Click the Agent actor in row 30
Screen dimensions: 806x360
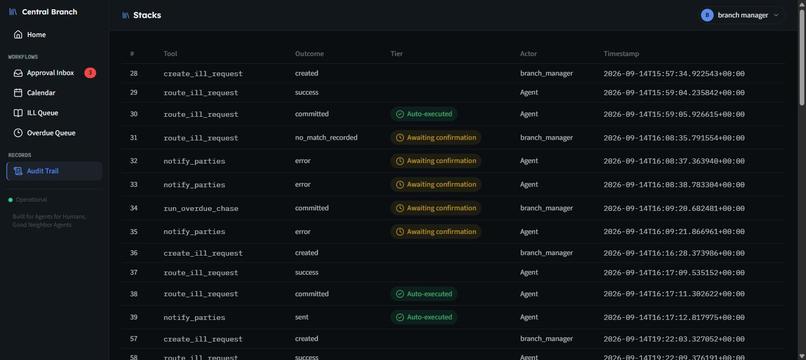click(529, 114)
